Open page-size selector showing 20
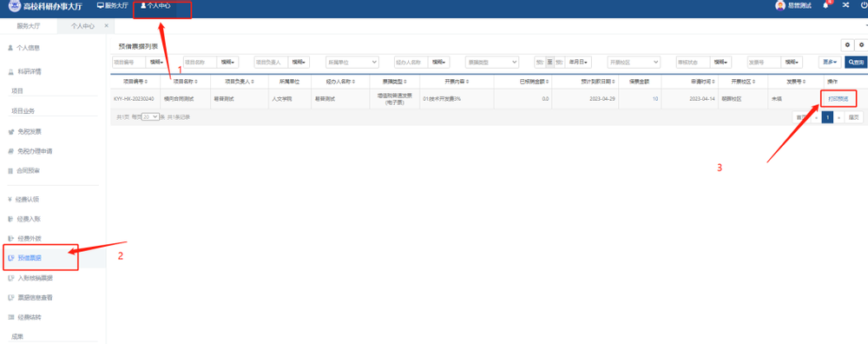The height and width of the screenshot is (344, 868). pos(150,117)
